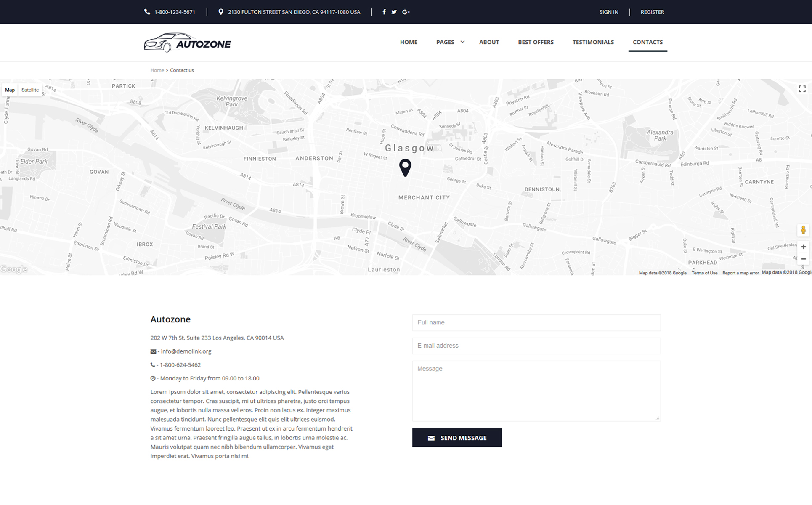Open the Facebook social icon
The image size is (812, 505).
[384, 12]
